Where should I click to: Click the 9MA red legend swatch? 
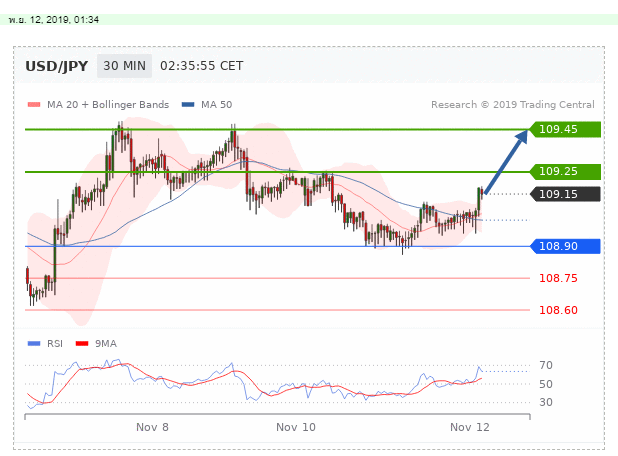[x=82, y=344]
